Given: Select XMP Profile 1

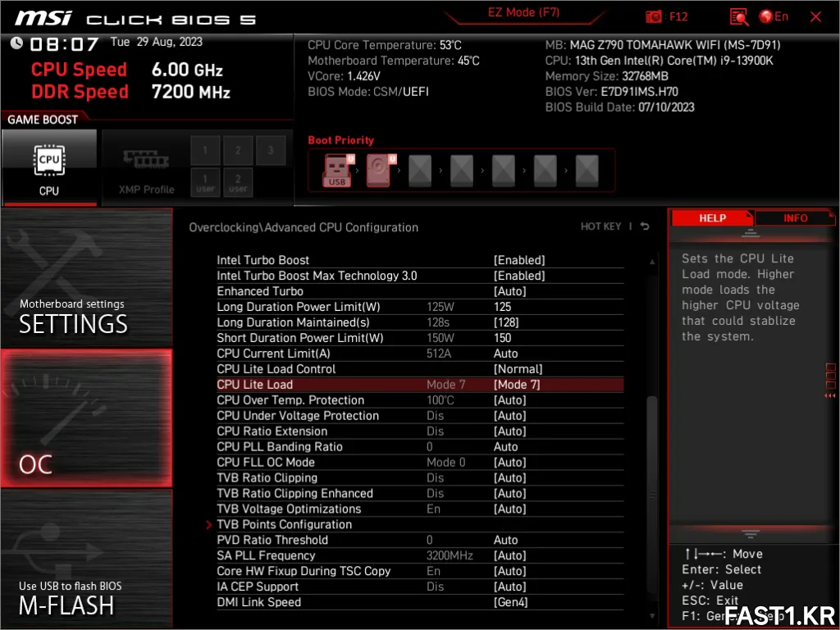Looking at the screenshot, I should [x=205, y=151].
